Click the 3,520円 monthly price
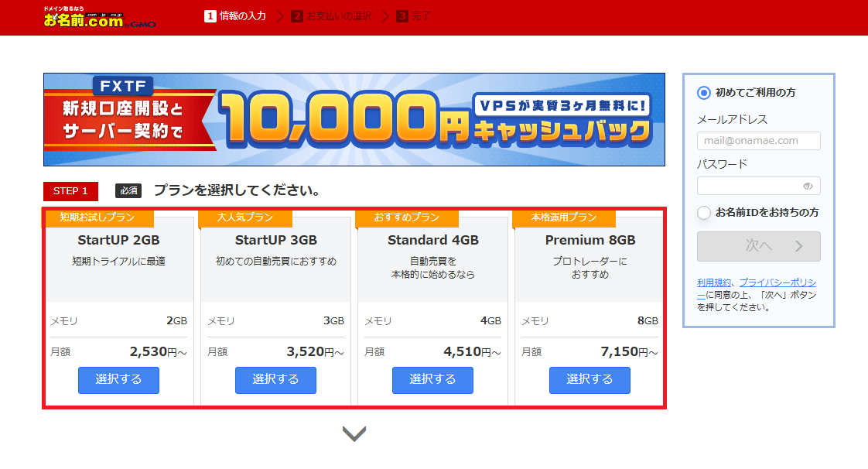 click(315, 351)
